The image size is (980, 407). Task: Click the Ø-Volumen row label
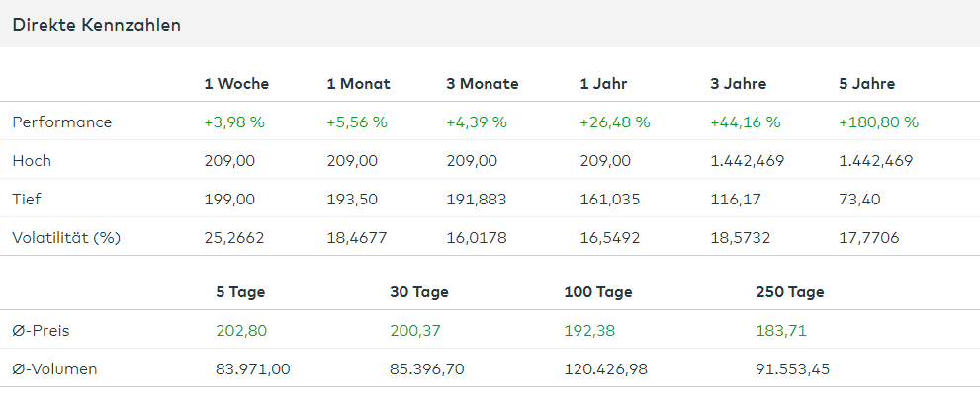tap(55, 369)
